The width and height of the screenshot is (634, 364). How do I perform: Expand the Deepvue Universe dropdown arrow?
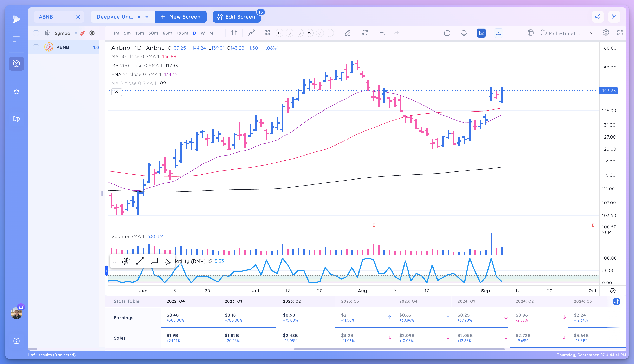click(147, 17)
